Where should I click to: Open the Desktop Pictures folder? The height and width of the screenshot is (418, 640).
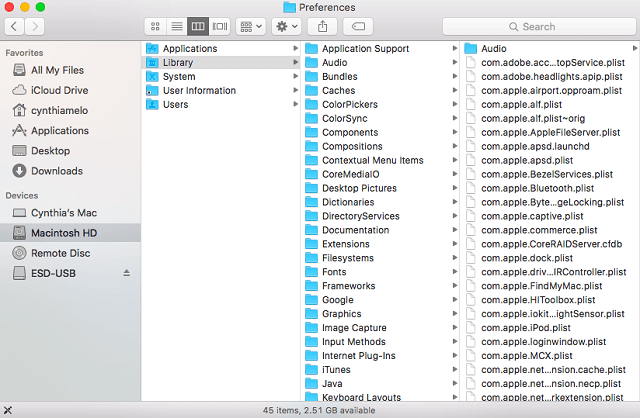tap(359, 188)
